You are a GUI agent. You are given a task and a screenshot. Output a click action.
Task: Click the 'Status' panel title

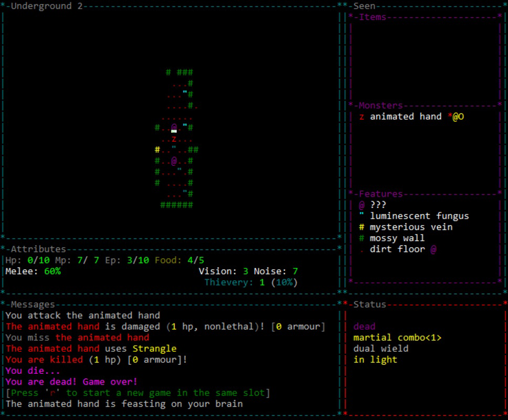point(369,304)
